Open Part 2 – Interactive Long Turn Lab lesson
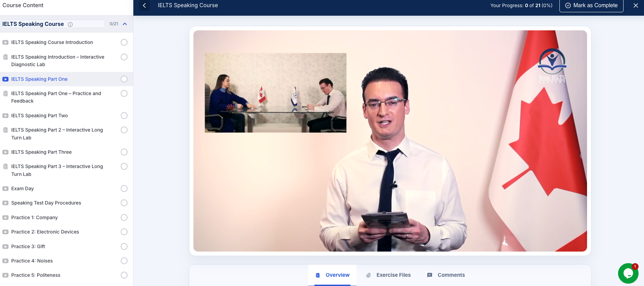Viewport: 644px width, 286px height. [x=57, y=134]
